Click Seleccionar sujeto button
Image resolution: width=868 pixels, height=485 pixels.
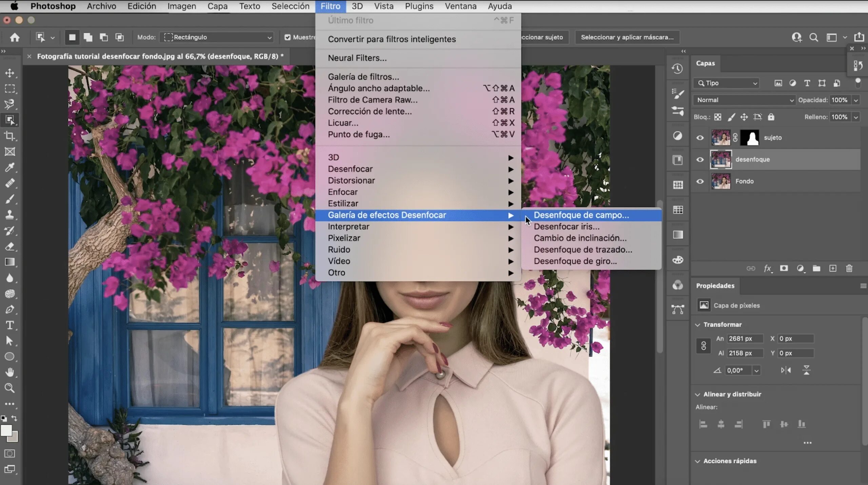tap(536, 37)
